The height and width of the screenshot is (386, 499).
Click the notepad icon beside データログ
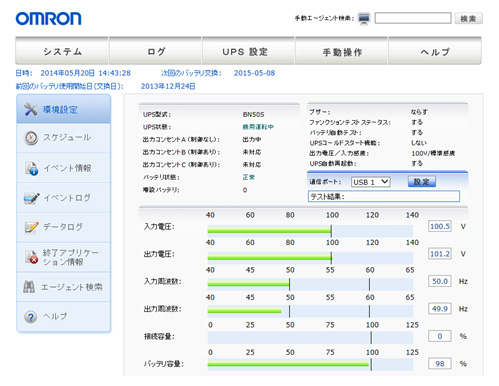coord(32,227)
